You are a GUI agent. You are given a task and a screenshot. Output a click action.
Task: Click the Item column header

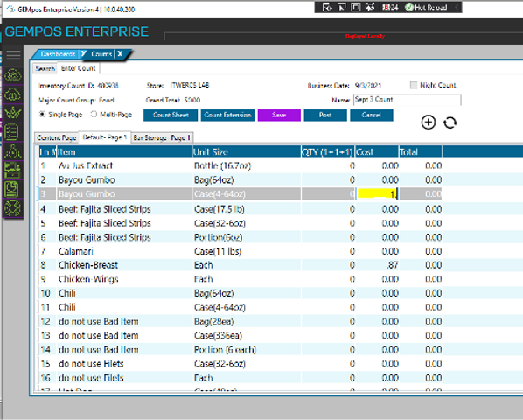pos(124,151)
